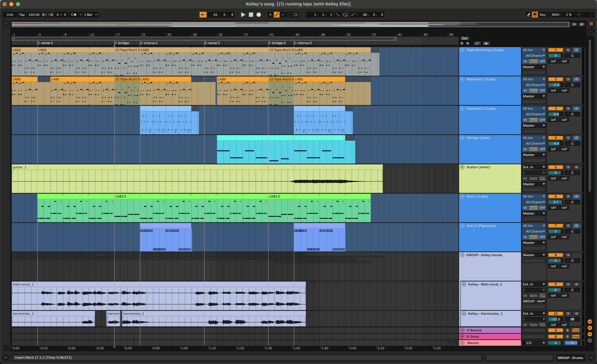Activate the Arrangement Loop switch
Screen dimensions: 597x364
pyautogui.click(x=345, y=15)
